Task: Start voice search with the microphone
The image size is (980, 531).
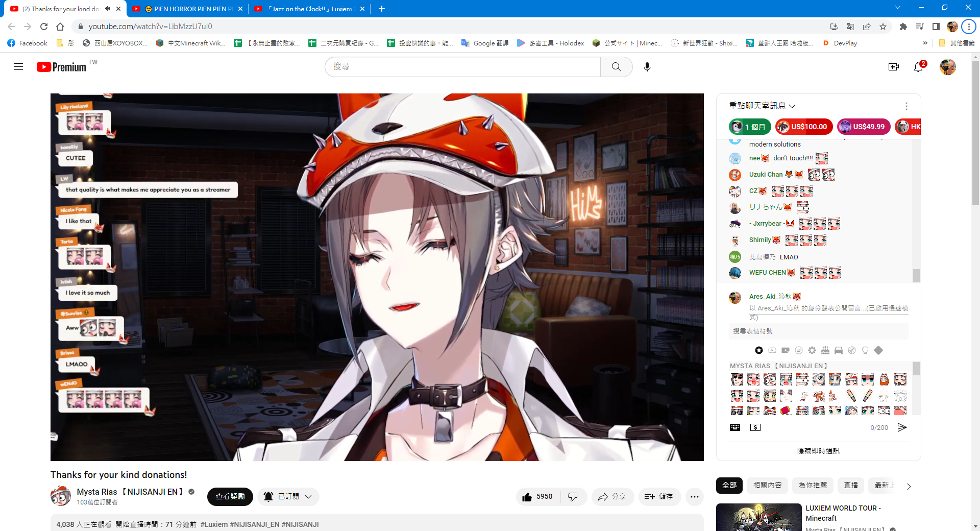Action: coord(647,67)
